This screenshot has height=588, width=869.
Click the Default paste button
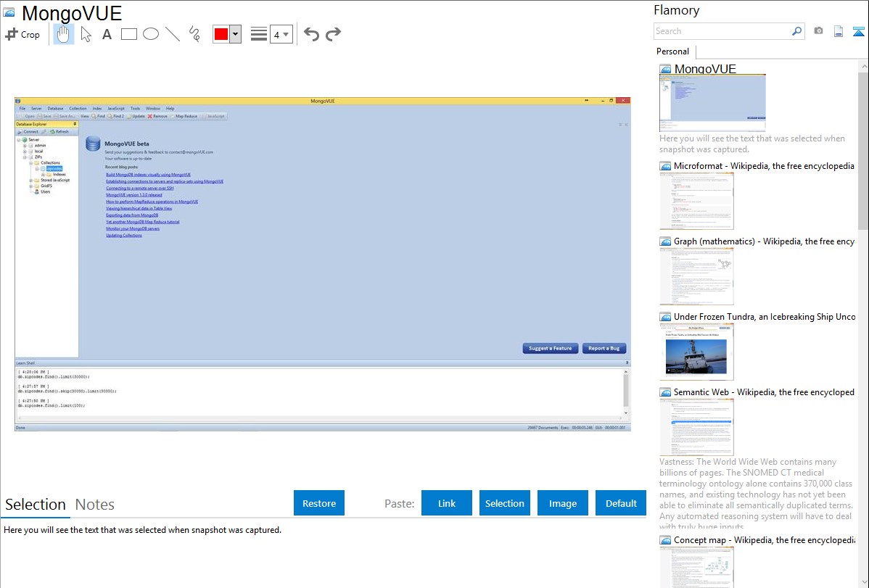(x=621, y=503)
